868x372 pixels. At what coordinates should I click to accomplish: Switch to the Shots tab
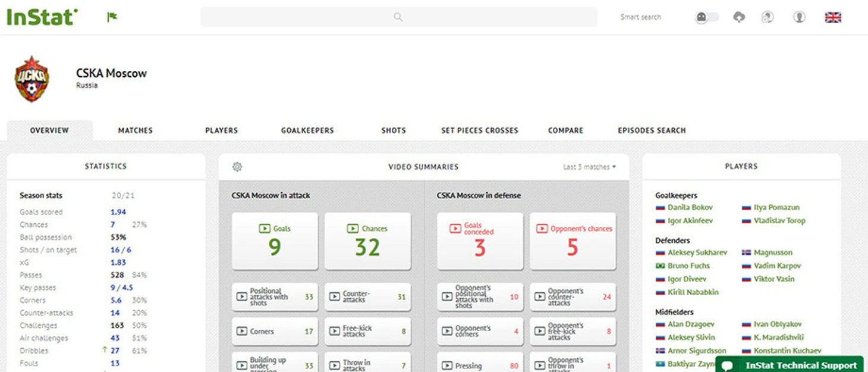click(x=394, y=130)
